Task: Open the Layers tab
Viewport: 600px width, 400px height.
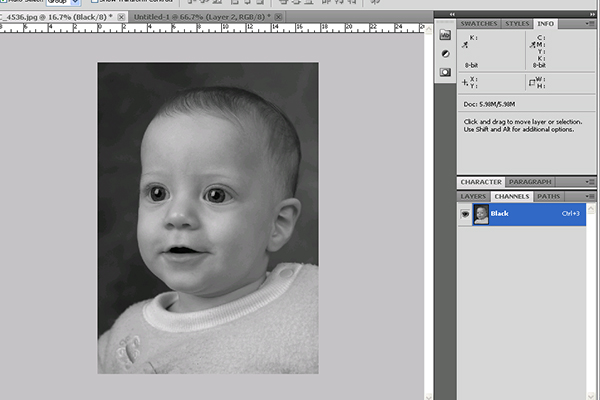Action: pos(474,196)
